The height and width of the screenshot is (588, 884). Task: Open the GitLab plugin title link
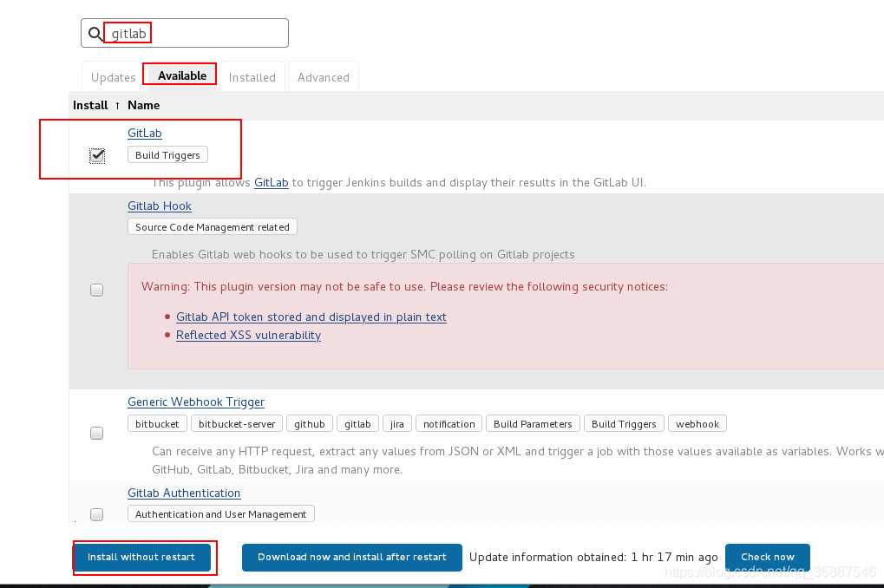click(x=145, y=133)
